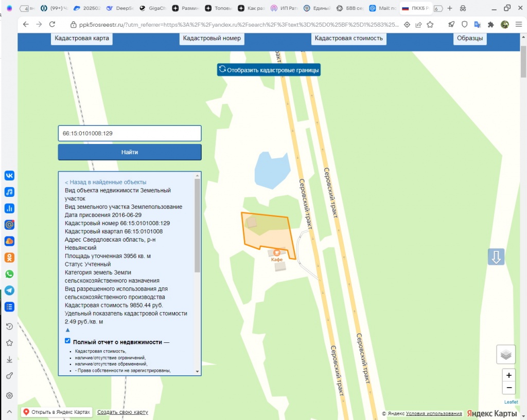This screenshot has height=420, width=527.
Task: Click the cadastral number search field
Action: 129,133
